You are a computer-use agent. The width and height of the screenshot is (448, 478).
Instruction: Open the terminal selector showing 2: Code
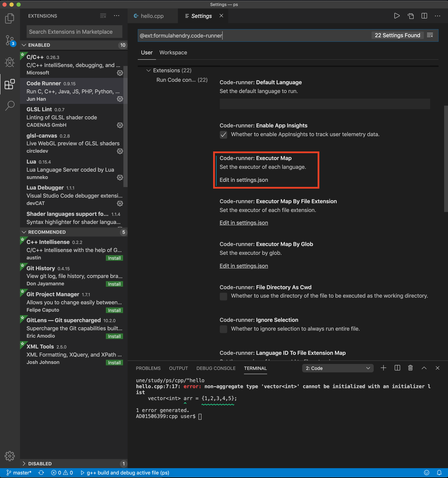click(x=337, y=368)
